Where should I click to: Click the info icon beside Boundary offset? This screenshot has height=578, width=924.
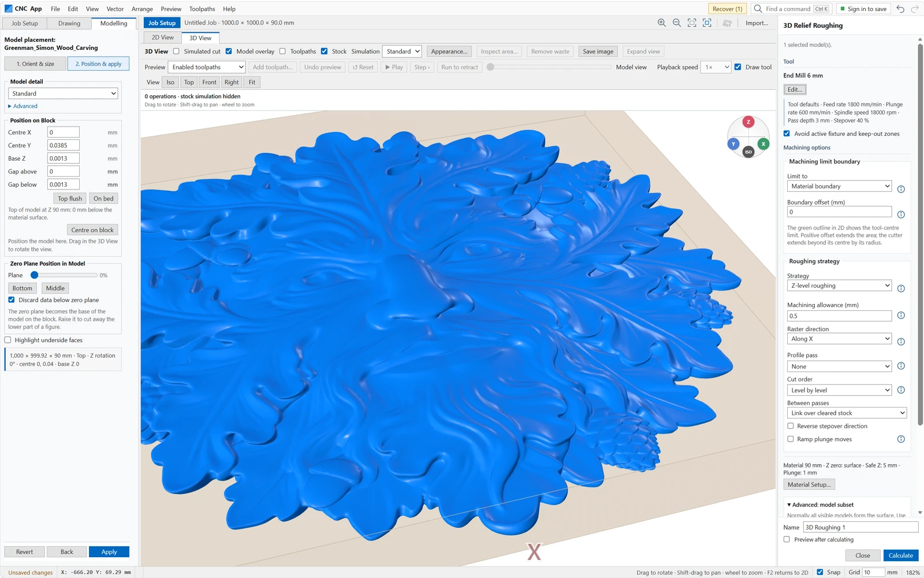[x=901, y=214]
